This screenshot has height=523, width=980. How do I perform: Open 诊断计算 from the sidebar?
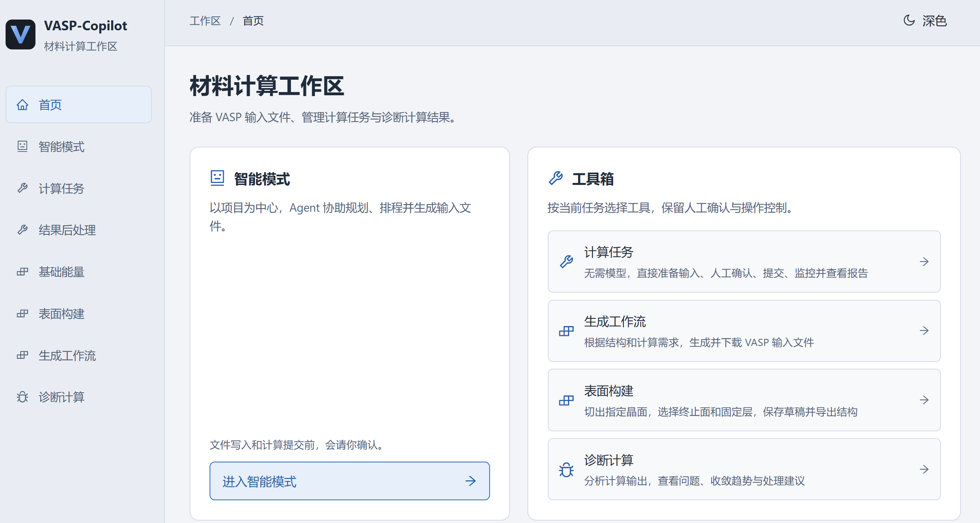tap(78, 397)
